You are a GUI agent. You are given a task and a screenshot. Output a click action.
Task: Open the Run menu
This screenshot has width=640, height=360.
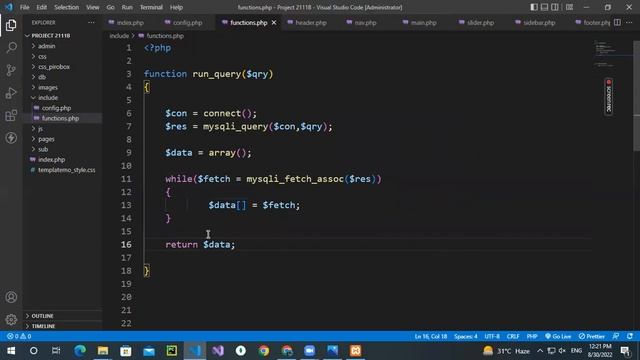click(x=127, y=7)
